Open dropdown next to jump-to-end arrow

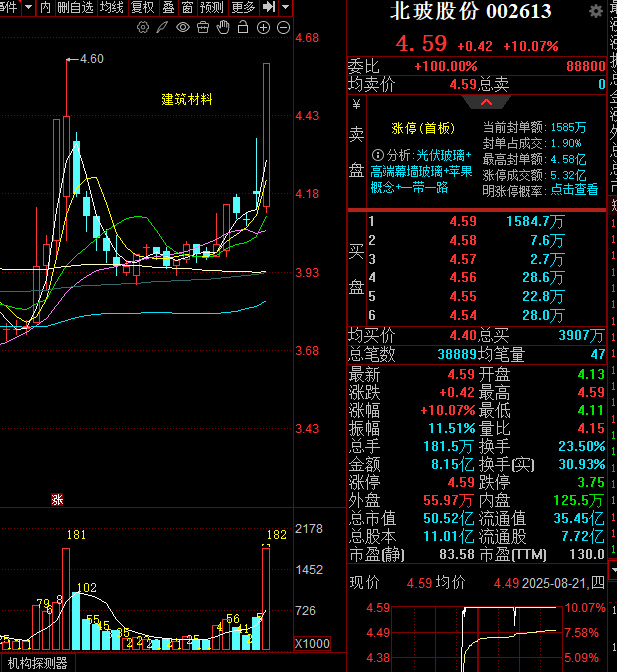(x=285, y=7)
